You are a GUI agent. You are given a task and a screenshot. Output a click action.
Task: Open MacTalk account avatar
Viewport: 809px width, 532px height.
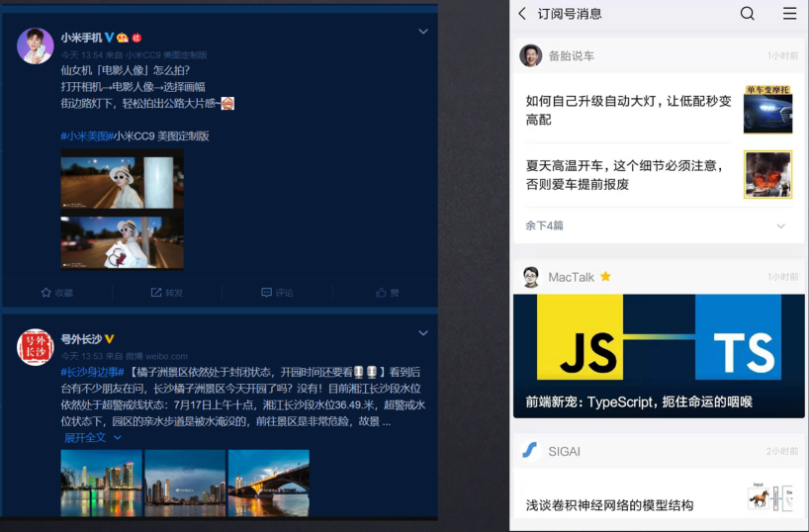click(x=531, y=277)
